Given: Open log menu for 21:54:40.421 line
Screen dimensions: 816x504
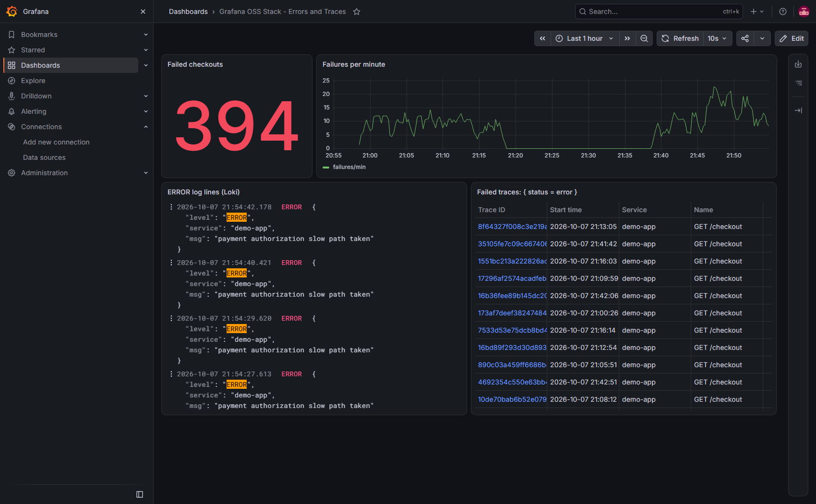Looking at the screenshot, I should (171, 263).
